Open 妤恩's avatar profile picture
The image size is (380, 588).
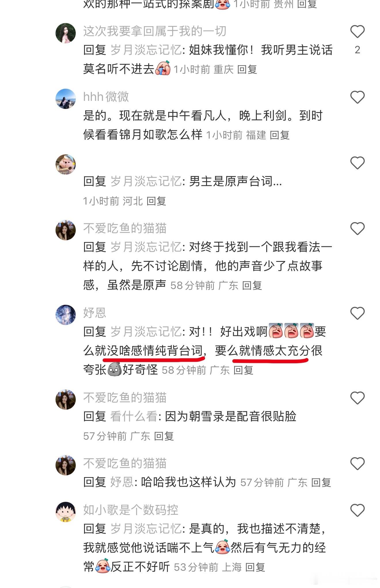click(x=65, y=315)
